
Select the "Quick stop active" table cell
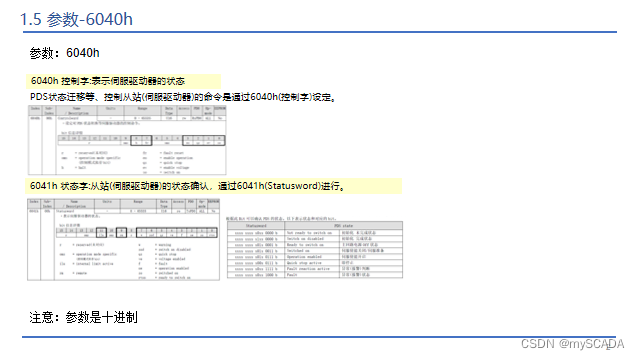point(313,263)
